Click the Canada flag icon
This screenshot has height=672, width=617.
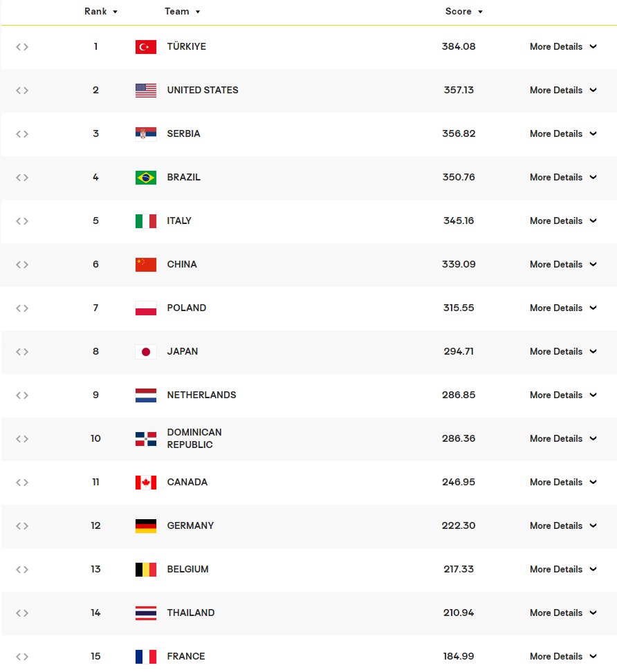(145, 483)
